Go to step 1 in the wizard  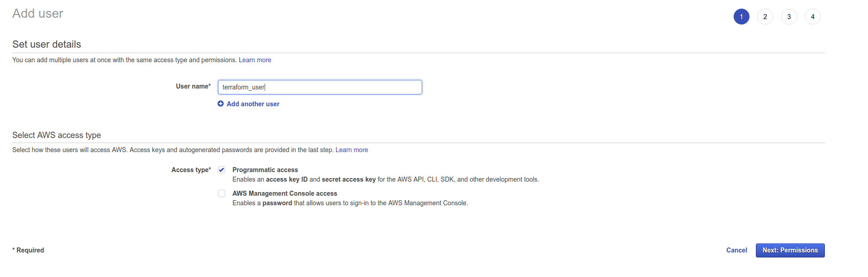tap(741, 17)
